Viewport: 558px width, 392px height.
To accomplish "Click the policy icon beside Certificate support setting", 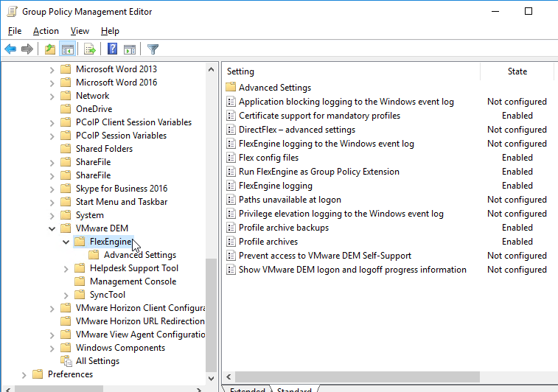I will click(231, 116).
